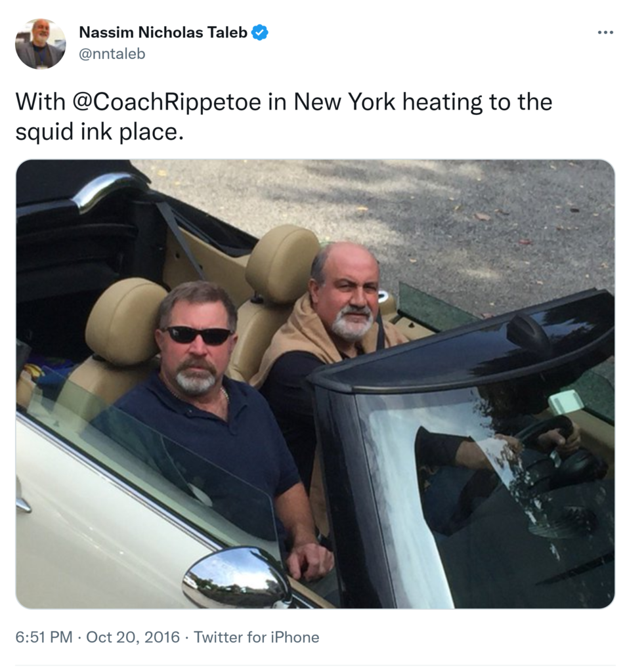Open the three-dot More options menu
625x672 pixels.
605,33
